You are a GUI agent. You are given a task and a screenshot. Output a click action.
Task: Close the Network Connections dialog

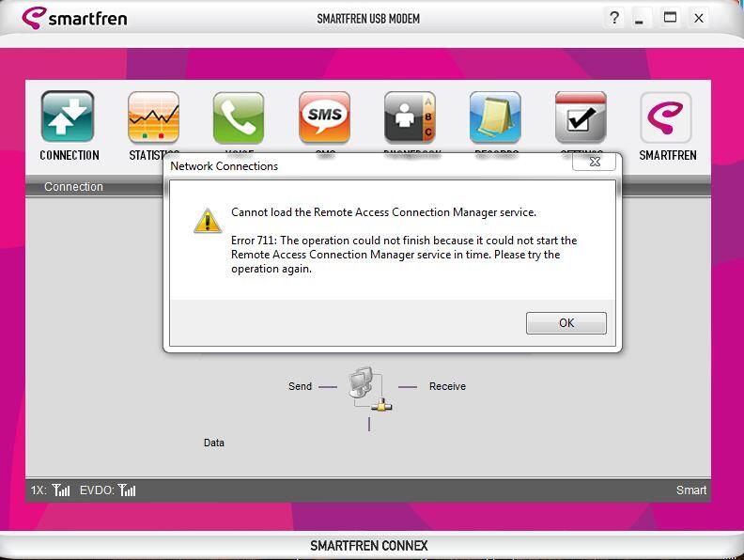(594, 162)
